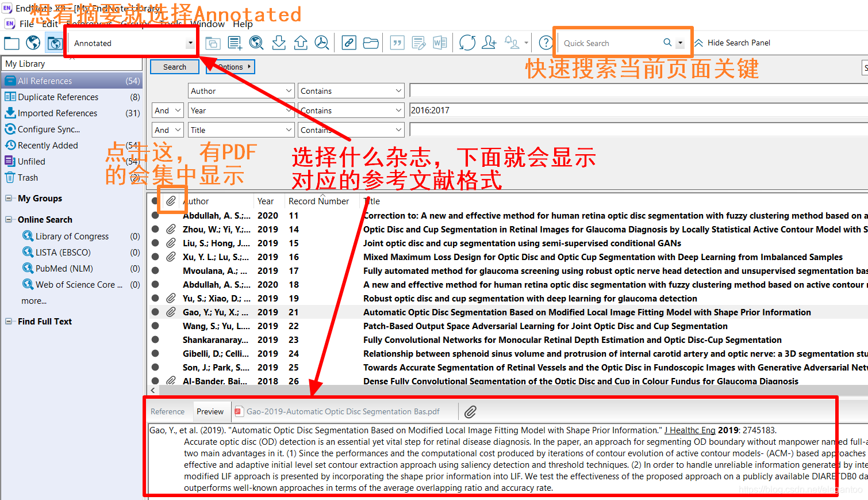Click the reference list scroll-left arrow
The height and width of the screenshot is (500, 868).
153,391
